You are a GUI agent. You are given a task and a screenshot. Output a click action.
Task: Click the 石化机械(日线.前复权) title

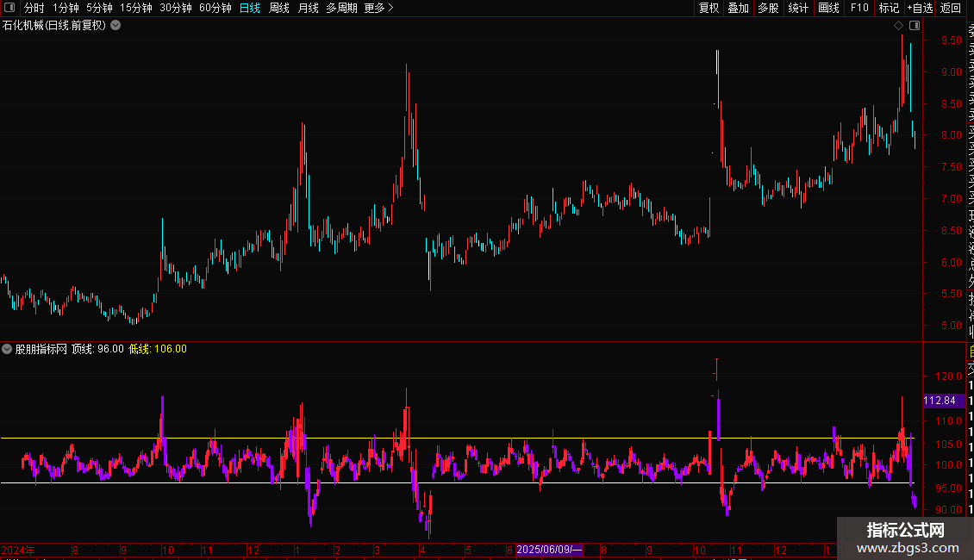(x=54, y=26)
